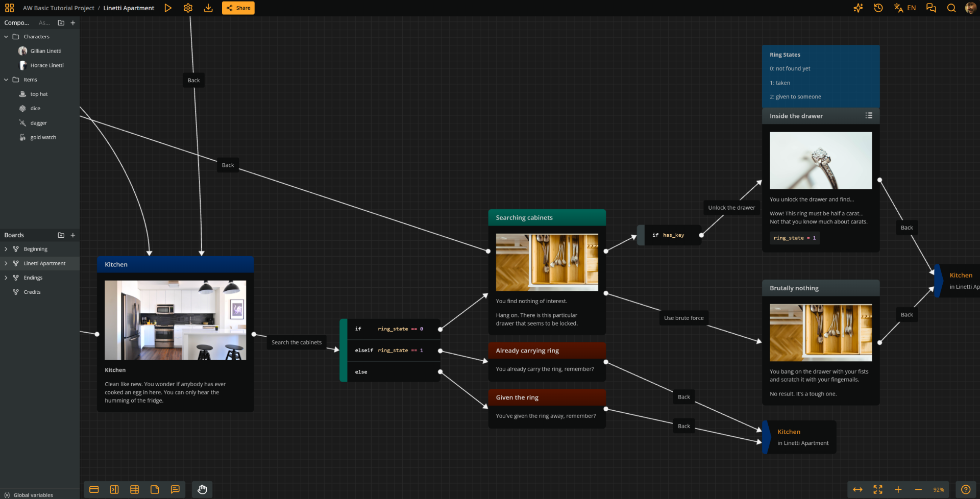Viewport: 980px width, 499px height.
Task: Click zoom out minus button
Action: (x=918, y=489)
